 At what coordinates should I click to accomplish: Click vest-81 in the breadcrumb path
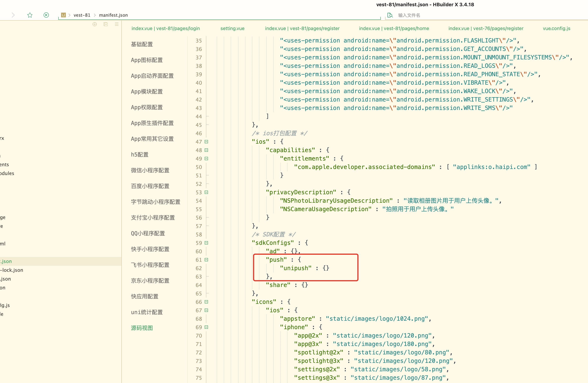[82, 15]
